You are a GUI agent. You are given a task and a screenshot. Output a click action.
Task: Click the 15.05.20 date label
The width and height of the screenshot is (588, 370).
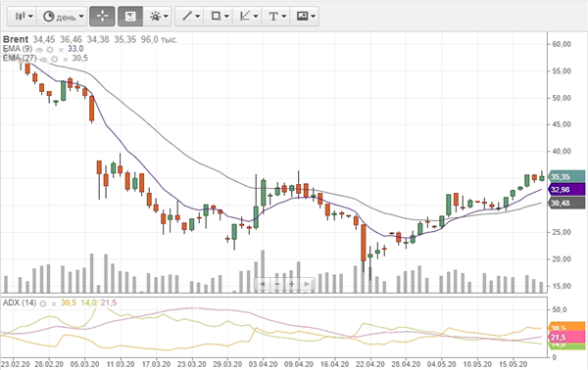click(x=513, y=364)
